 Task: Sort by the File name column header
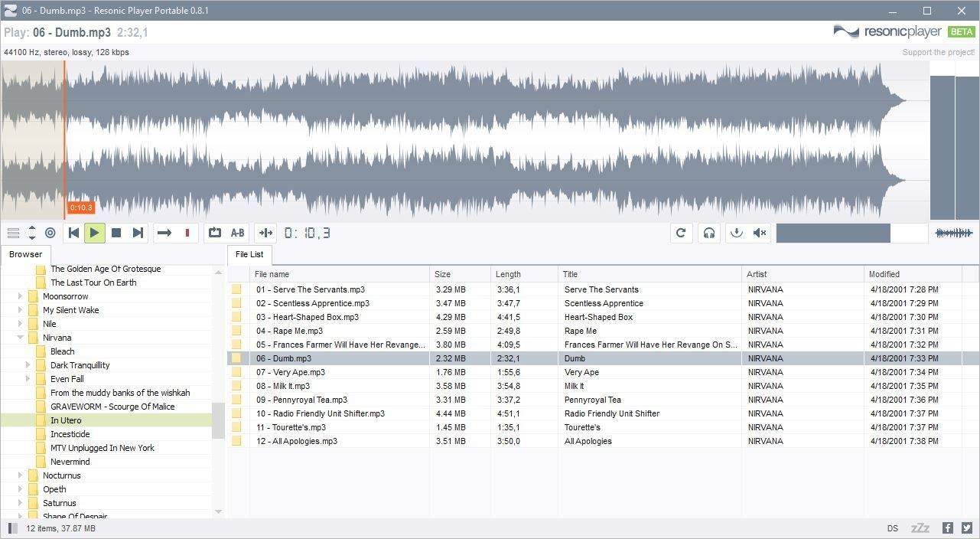(340, 274)
